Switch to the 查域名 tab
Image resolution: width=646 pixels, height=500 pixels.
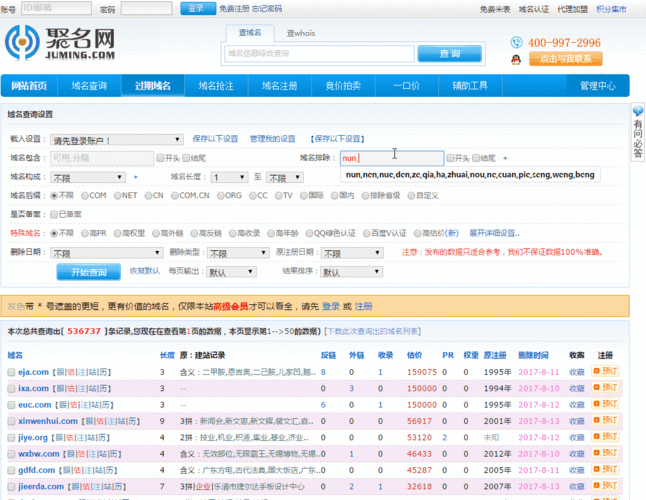[250, 33]
